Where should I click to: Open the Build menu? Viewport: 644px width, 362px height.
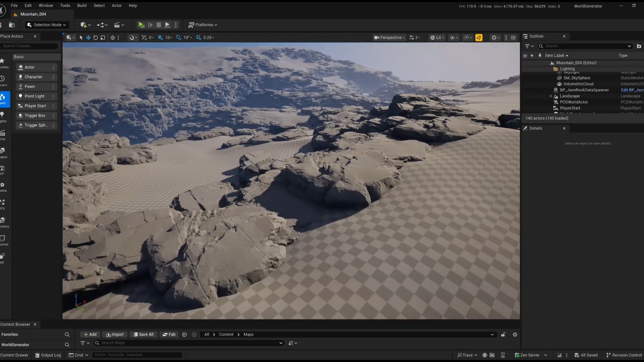pos(82,5)
